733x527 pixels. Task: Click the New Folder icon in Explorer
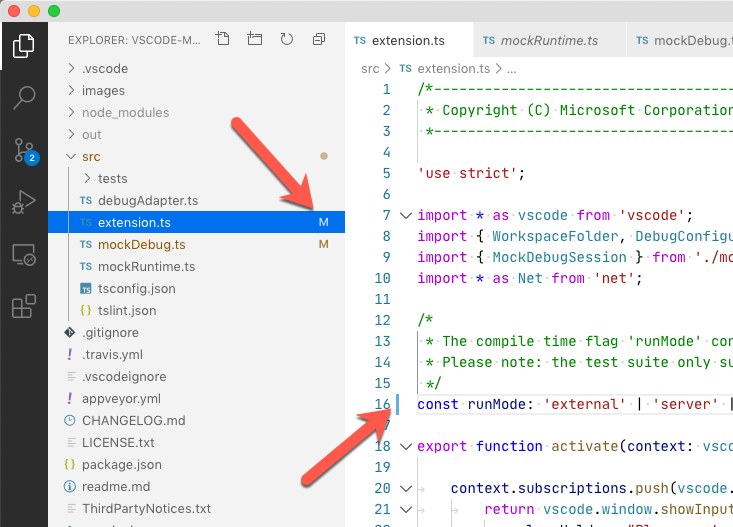(x=255, y=39)
